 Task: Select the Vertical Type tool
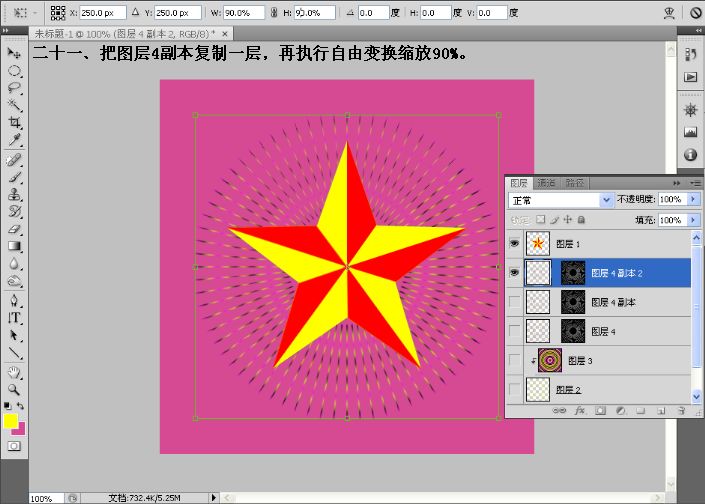14,318
